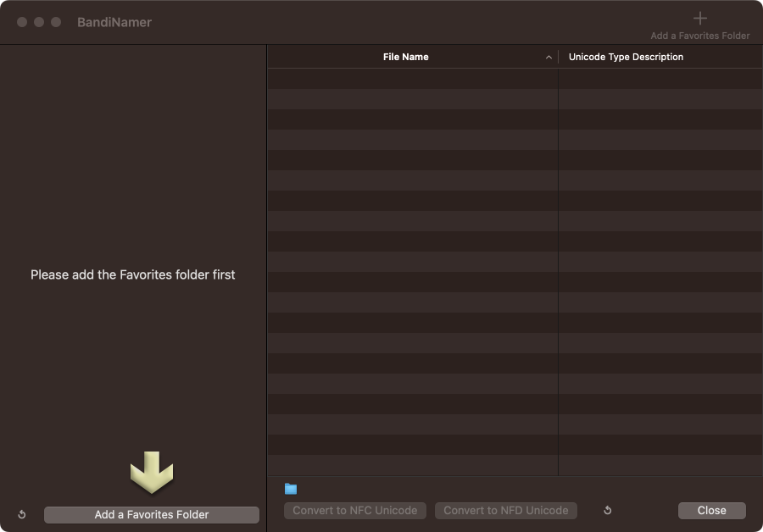This screenshot has width=763, height=532.
Task: Click the BandiNamer window title
Action: [x=114, y=22]
